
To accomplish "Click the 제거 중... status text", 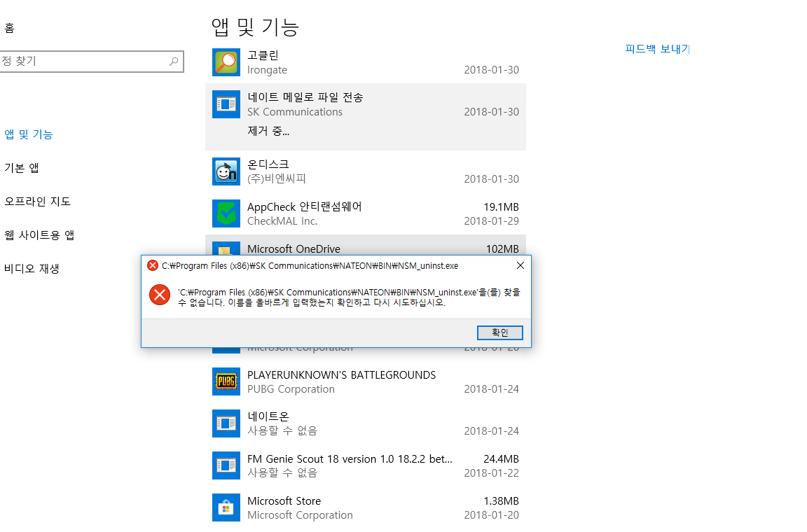I will pyautogui.click(x=268, y=131).
